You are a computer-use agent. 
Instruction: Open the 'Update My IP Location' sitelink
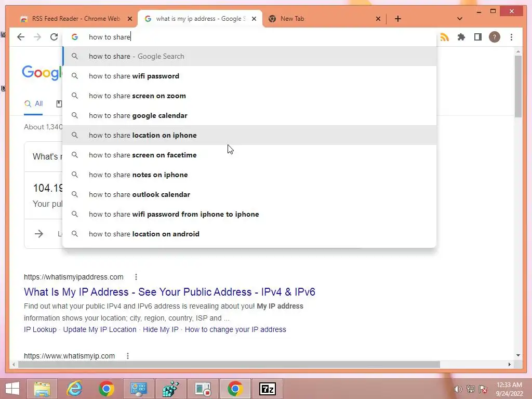[100, 329]
